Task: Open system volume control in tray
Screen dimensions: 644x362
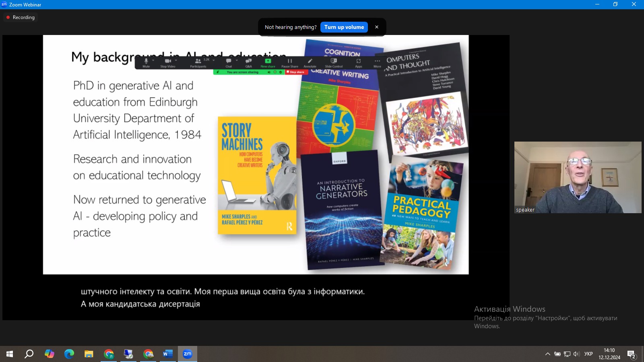Action: (x=576, y=354)
